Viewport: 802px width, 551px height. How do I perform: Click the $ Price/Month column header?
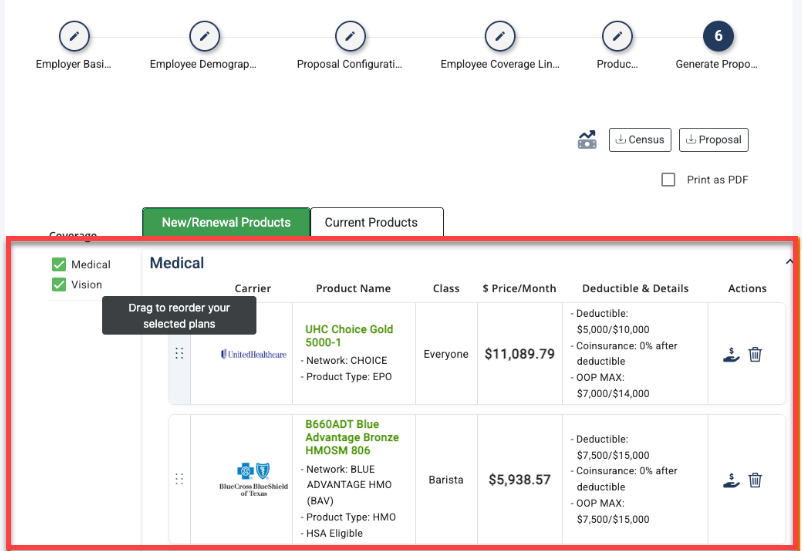coord(519,289)
